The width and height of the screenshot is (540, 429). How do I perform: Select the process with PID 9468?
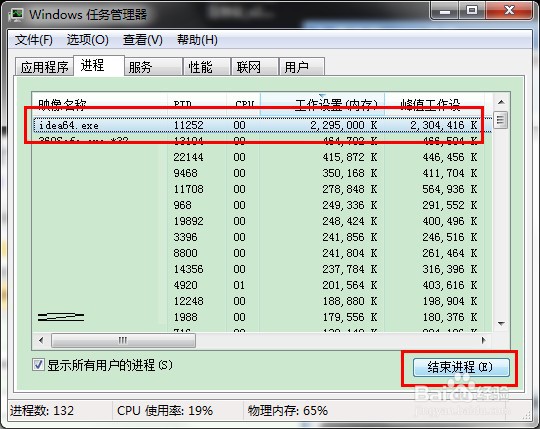(x=262, y=173)
